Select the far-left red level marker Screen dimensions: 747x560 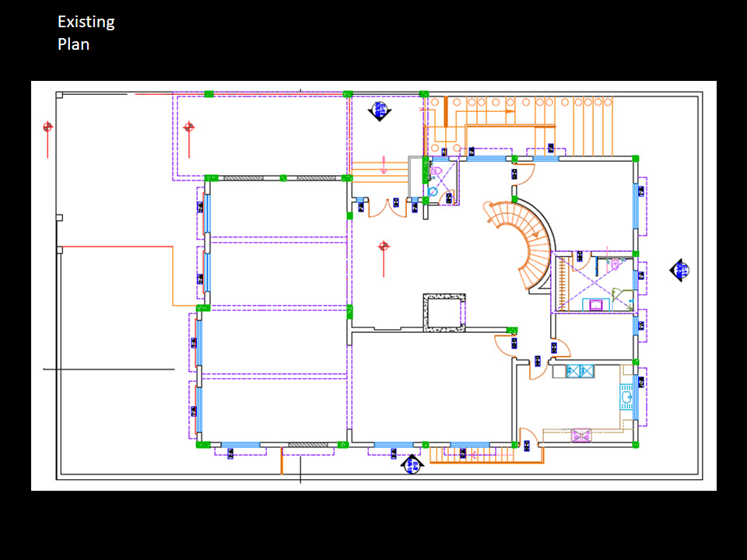pyautogui.click(x=48, y=127)
